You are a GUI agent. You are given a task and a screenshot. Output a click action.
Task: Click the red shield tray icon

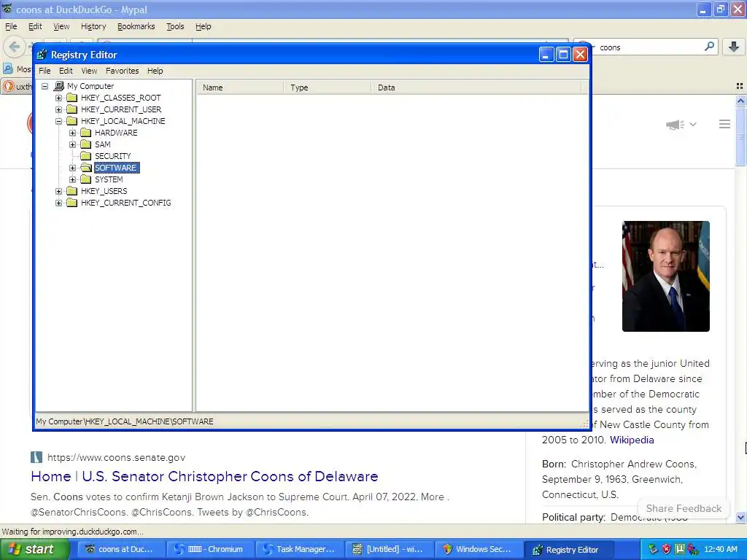click(x=666, y=550)
